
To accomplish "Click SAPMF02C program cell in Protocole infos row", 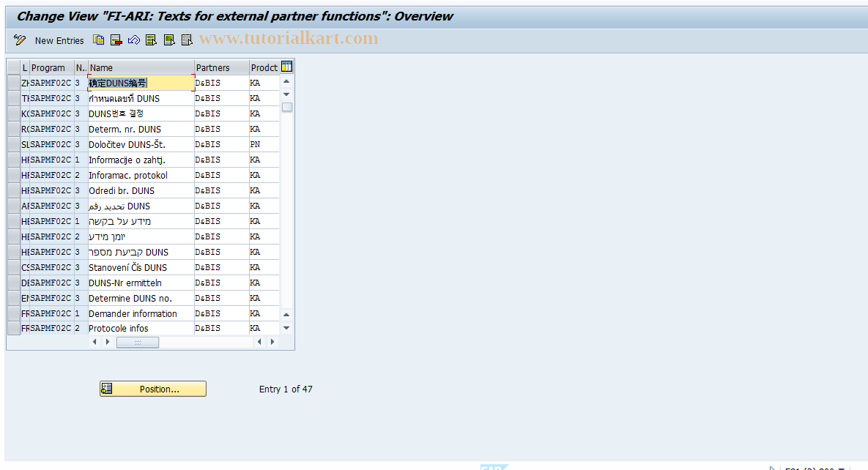I will pyautogui.click(x=52, y=328).
